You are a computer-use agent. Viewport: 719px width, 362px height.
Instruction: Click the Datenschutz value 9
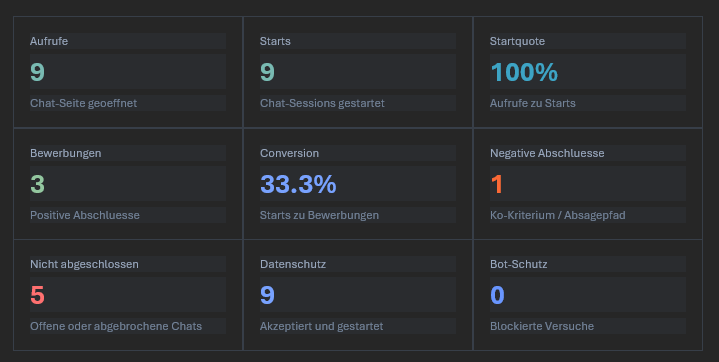click(267, 295)
